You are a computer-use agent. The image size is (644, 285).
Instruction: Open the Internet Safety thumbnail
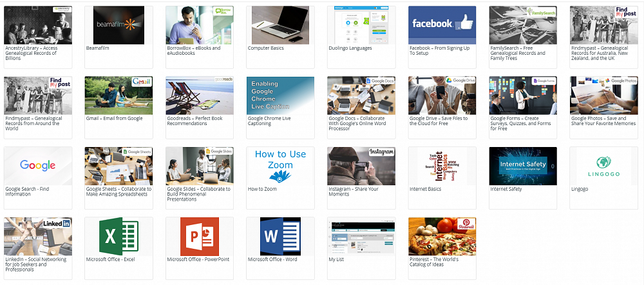click(x=523, y=166)
